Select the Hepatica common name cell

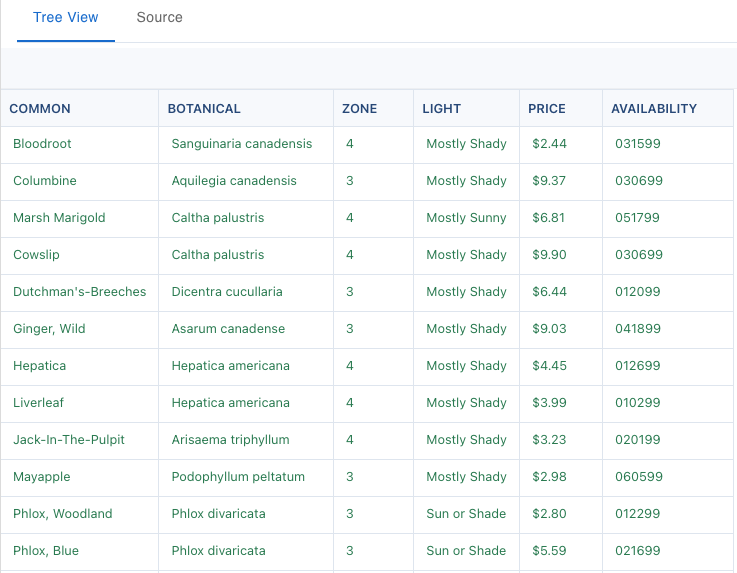pos(80,366)
